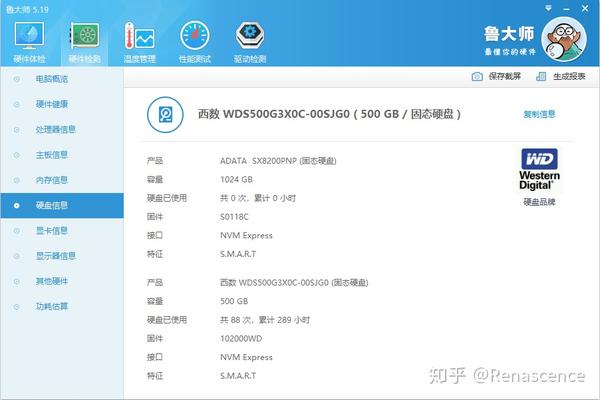The image size is (600, 400).
Task: Select 硬盘信息 in the sidebar
Action: [x=62, y=206]
